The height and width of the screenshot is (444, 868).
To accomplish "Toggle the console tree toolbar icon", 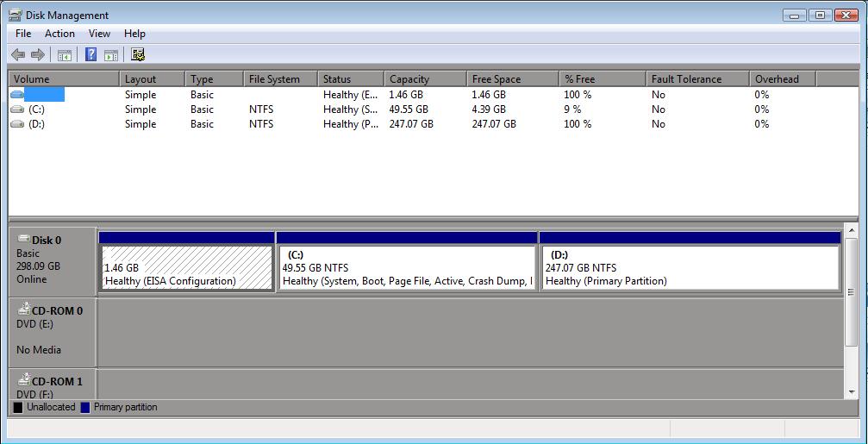I will pos(65,55).
